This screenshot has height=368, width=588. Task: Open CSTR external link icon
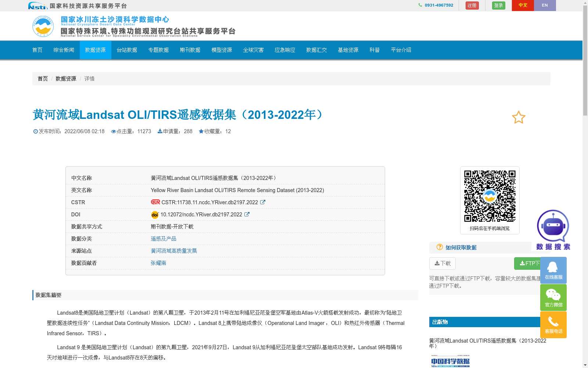(x=263, y=202)
